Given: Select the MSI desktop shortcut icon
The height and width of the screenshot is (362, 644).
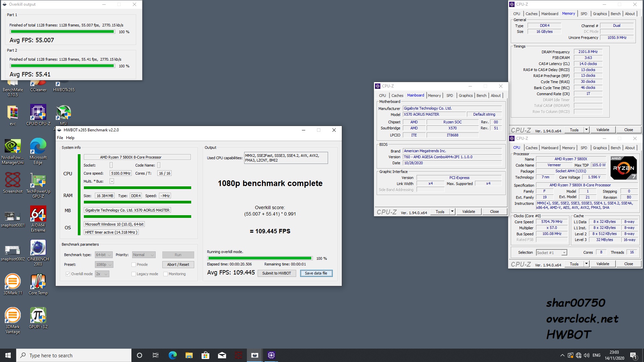Looking at the screenshot, I should point(63,115).
